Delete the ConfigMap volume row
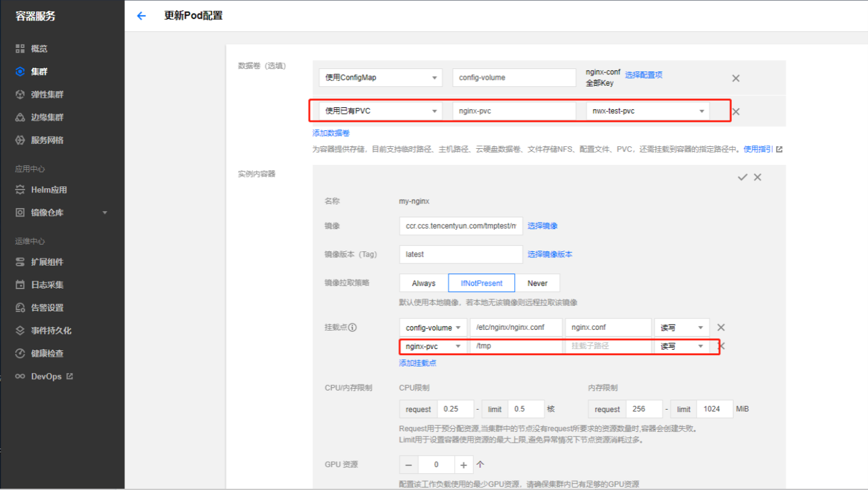868x490 pixels. coord(735,78)
